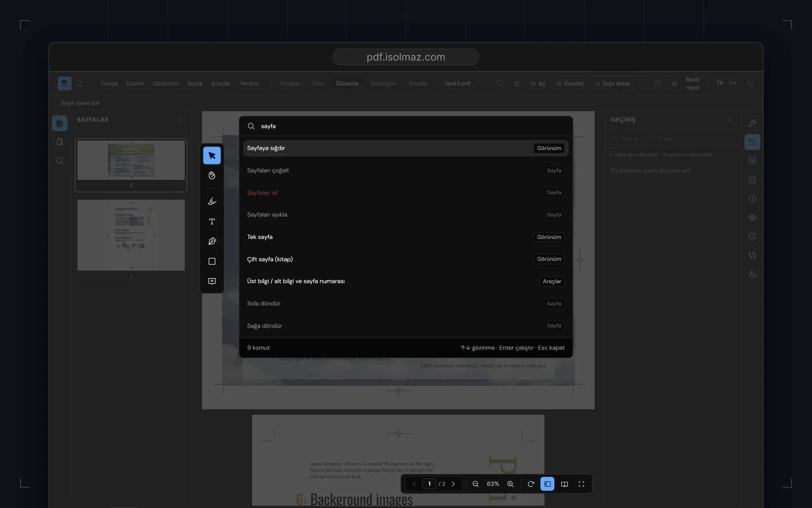
Task: Open the test3.pdf file dropdown
Action: pyautogui.click(x=462, y=83)
